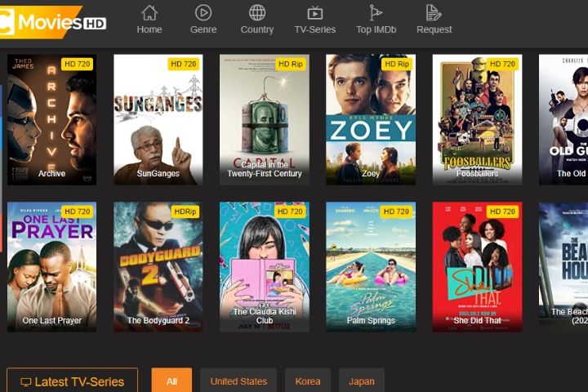588x392 pixels.
Task: Click the Top IMDb flag icon
Action: 375,13
